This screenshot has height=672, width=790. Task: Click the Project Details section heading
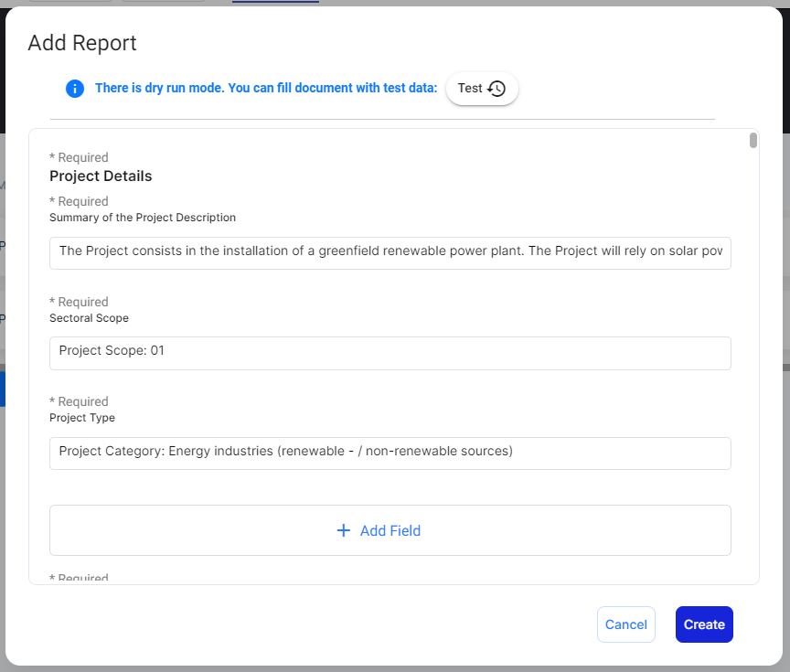[101, 176]
